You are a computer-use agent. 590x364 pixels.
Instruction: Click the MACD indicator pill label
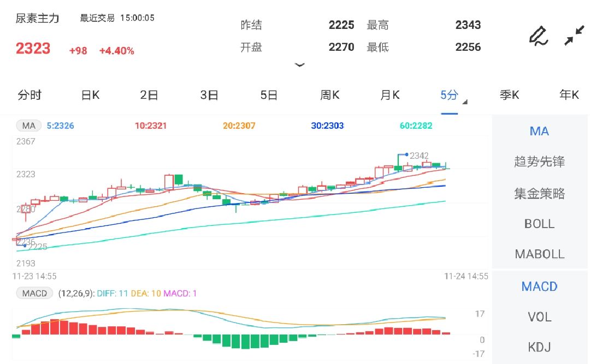[x=34, y=293]
